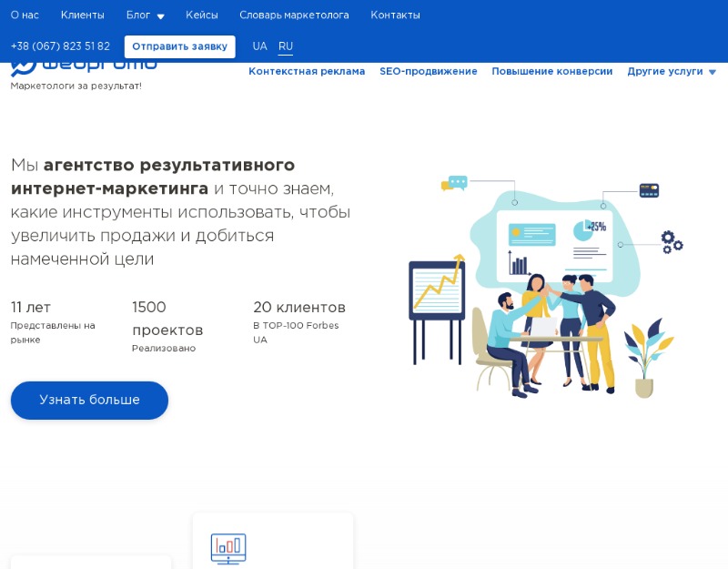
Task: Go to Клиенты section
Action: (82, 15)
